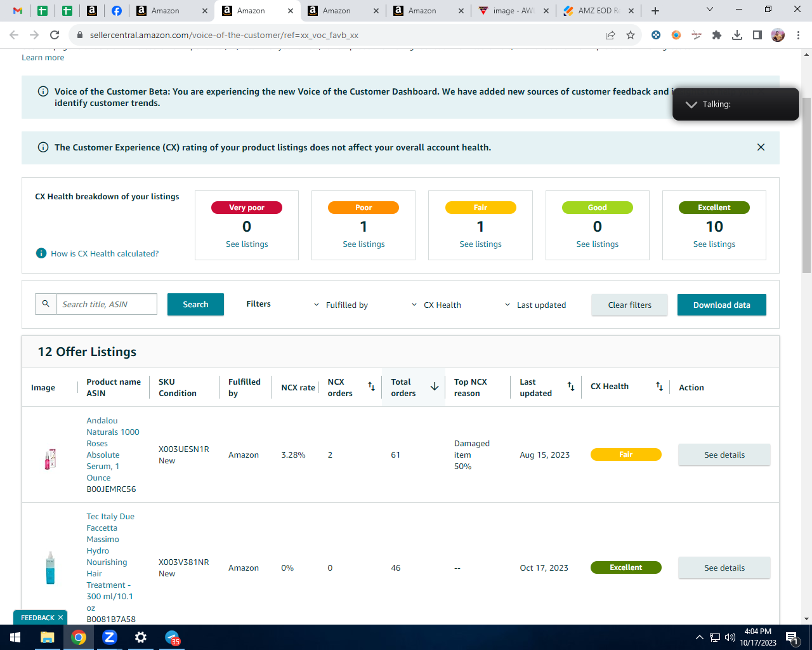The image size is (812, 650).
Task: Click the Download data button
Action: click(721, 305)
